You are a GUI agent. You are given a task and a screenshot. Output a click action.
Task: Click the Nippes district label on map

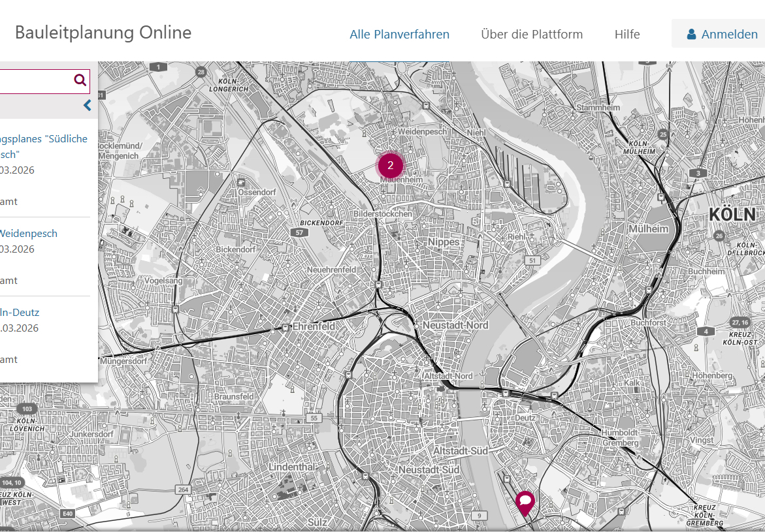(444, 242)
